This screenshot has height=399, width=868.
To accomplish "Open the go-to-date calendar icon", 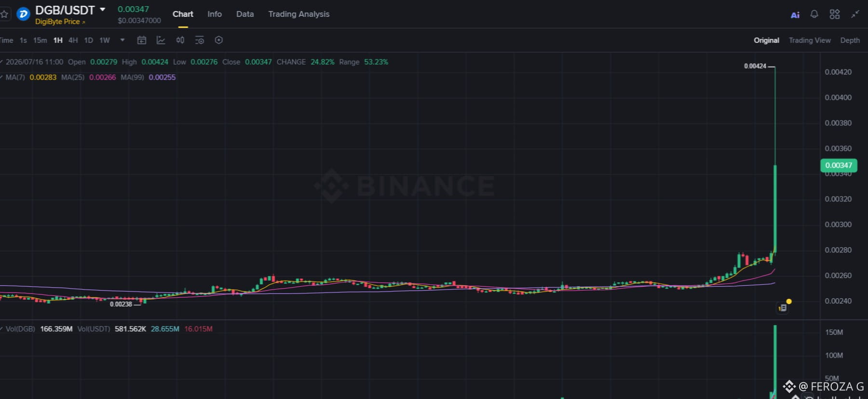I will (142, 40).
